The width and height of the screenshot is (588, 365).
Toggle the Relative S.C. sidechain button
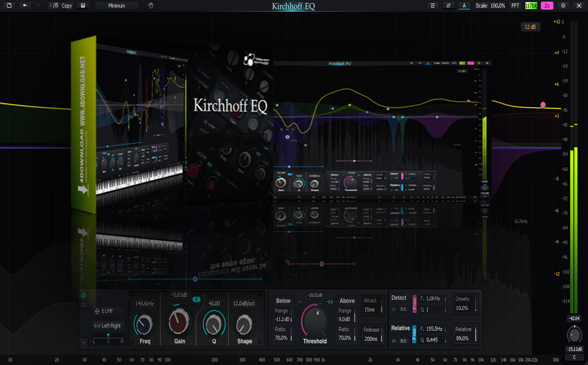(403, 341)
